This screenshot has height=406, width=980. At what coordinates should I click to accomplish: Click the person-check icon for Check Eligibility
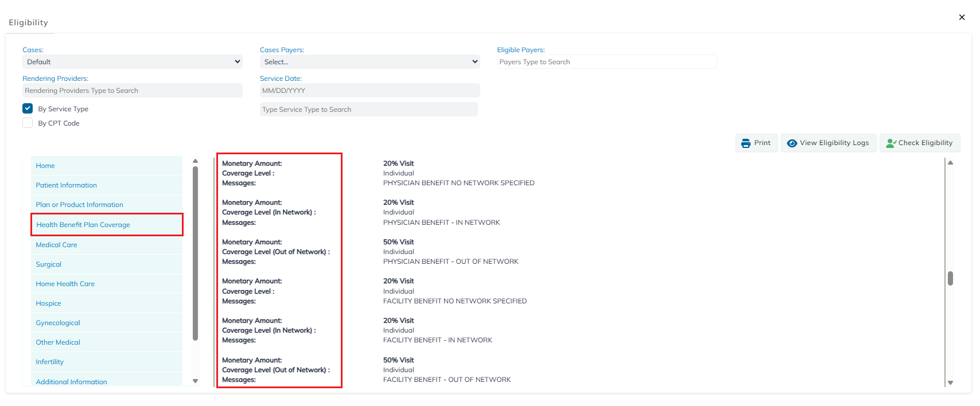(891, 143)
